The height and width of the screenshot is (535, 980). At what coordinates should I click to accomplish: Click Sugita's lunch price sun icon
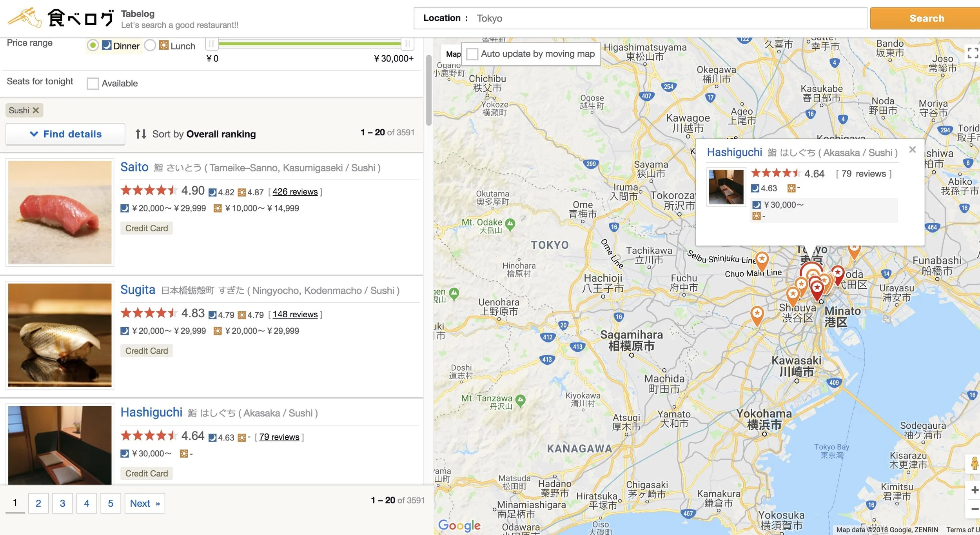point(217,331)
